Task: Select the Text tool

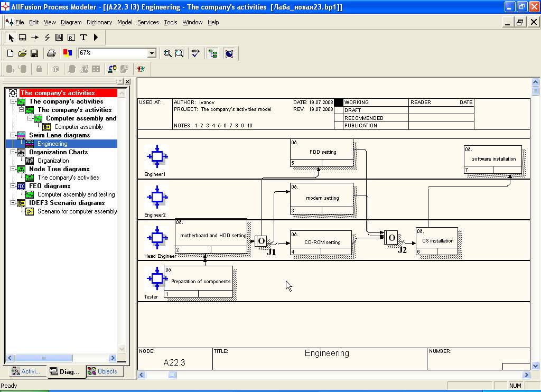Action: [x=83, y=38]
